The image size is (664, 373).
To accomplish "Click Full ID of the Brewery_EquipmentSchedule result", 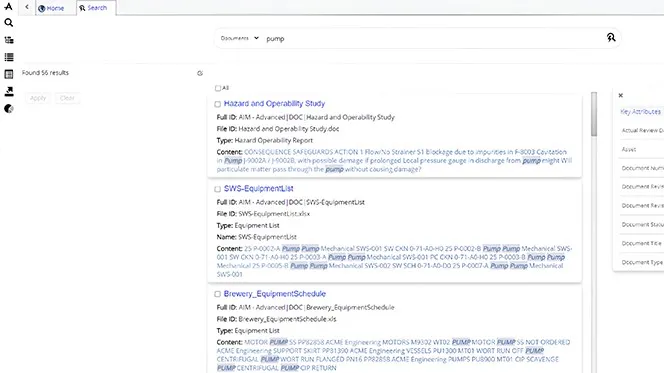I will click(305, 307).
